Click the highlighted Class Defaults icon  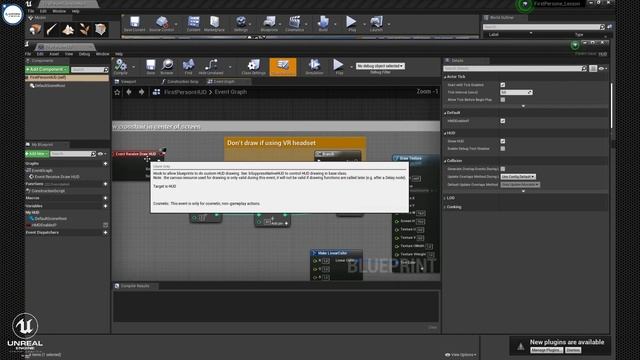(x=283, y=67)
